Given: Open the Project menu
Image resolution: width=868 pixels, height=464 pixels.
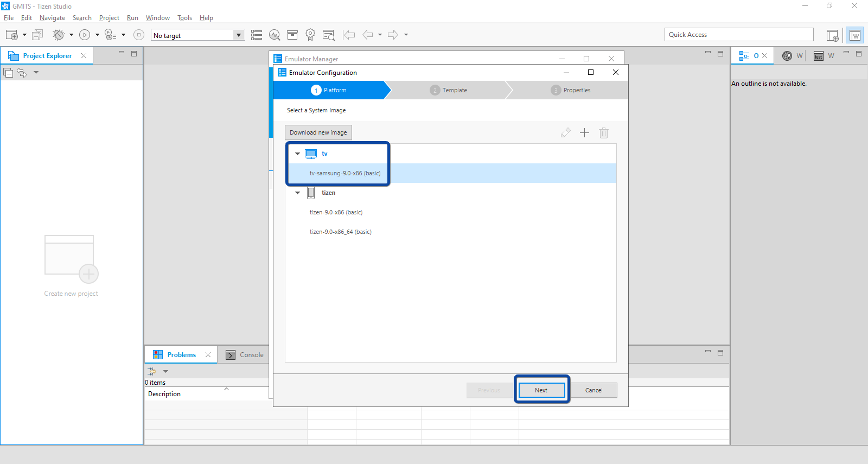Looking at the screenshot, I should coord(109,18).
